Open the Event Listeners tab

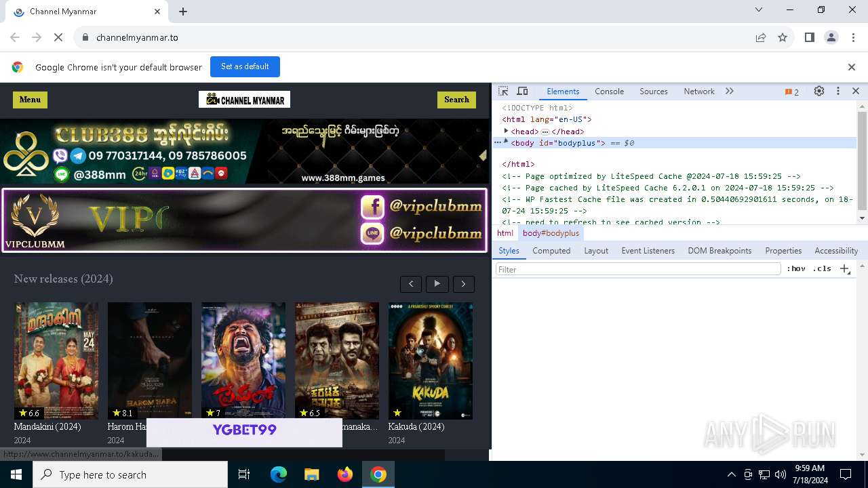pos(648,251)
